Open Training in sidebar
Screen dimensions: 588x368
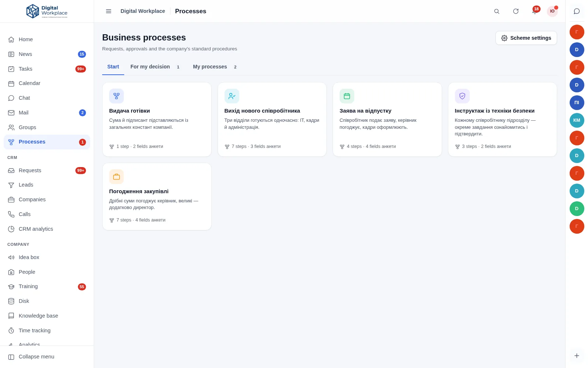(47, 286)
